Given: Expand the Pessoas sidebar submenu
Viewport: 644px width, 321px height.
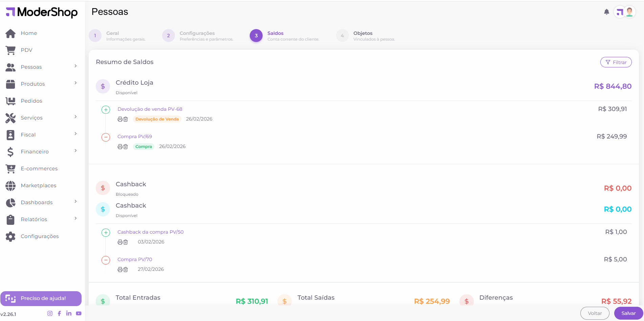Looking at the screenshot, I should 75,66.
